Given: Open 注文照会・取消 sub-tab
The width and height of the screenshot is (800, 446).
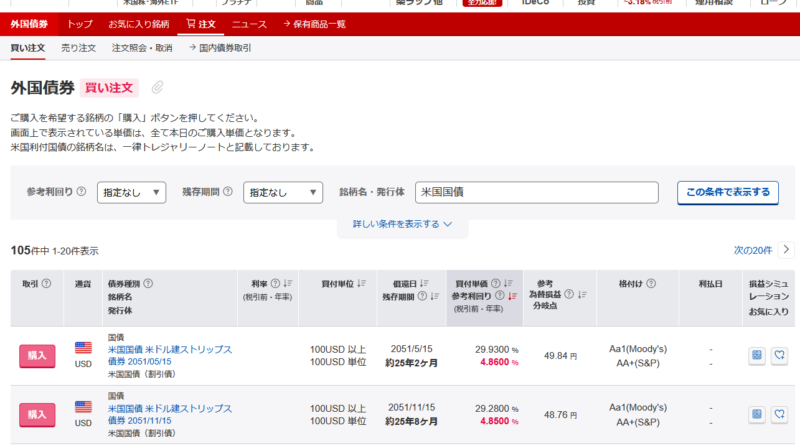Looking at the screenshot, I should pyautogui.click(x=142, y=48).
